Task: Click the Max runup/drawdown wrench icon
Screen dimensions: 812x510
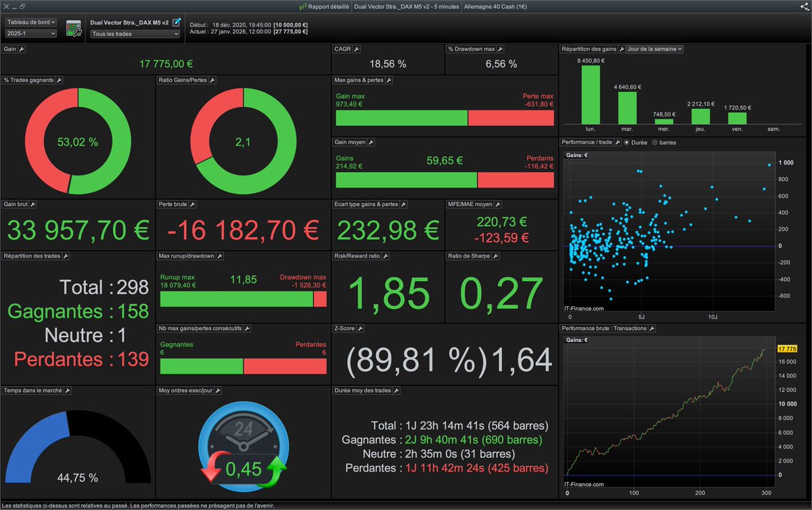Action: (220, 257)
